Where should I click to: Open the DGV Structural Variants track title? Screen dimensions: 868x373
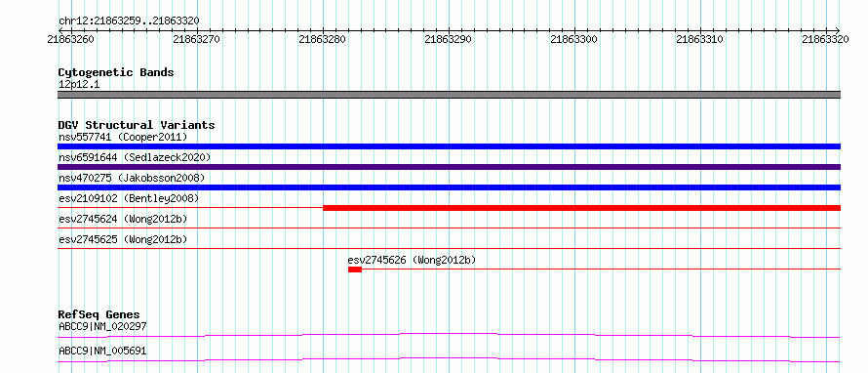click(x=137, y=125)
